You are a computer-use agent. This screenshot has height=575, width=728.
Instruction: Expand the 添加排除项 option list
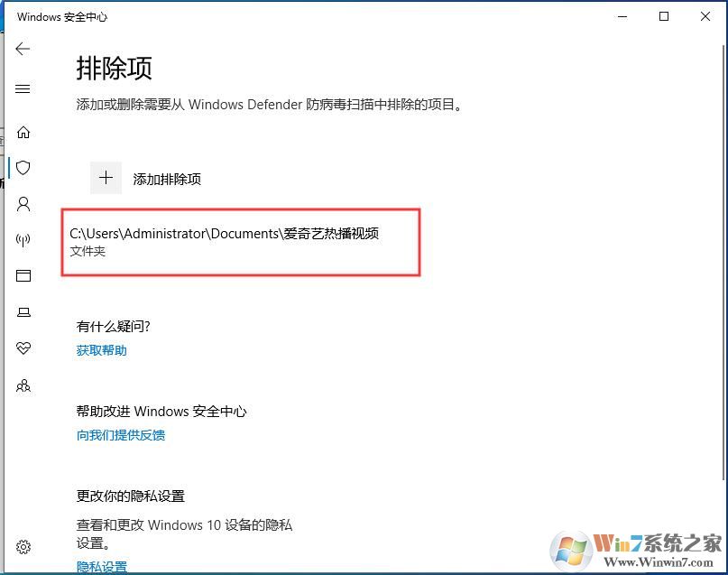(x=166, y=179)
